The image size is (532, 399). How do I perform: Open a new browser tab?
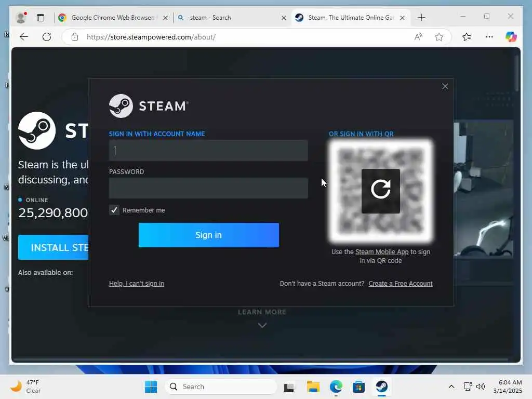[x=421, y=18]
